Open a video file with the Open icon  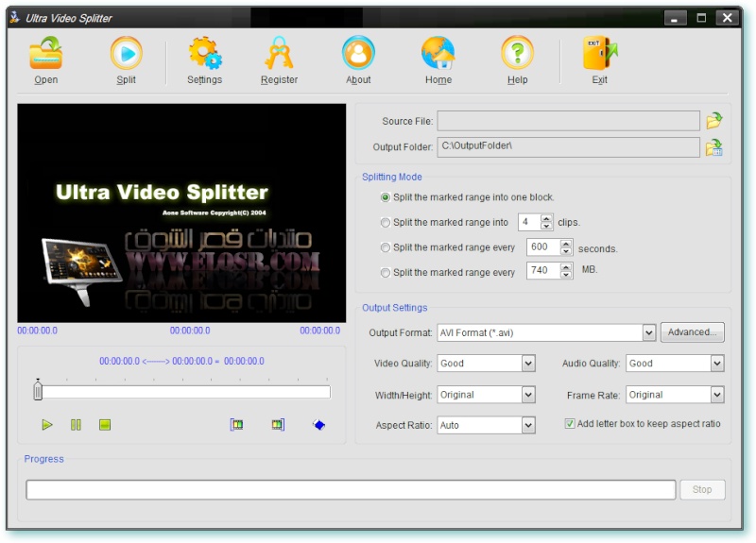tap(45, 53)
